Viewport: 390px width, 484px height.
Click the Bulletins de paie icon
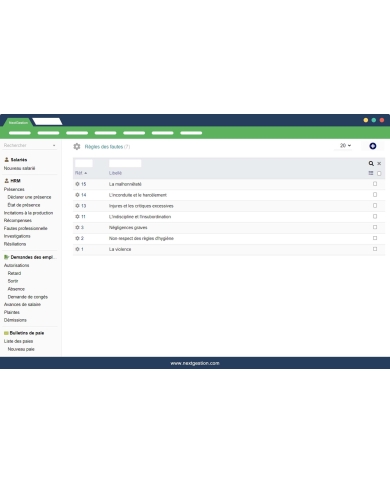pyautogui.click(x=6, y=333)
